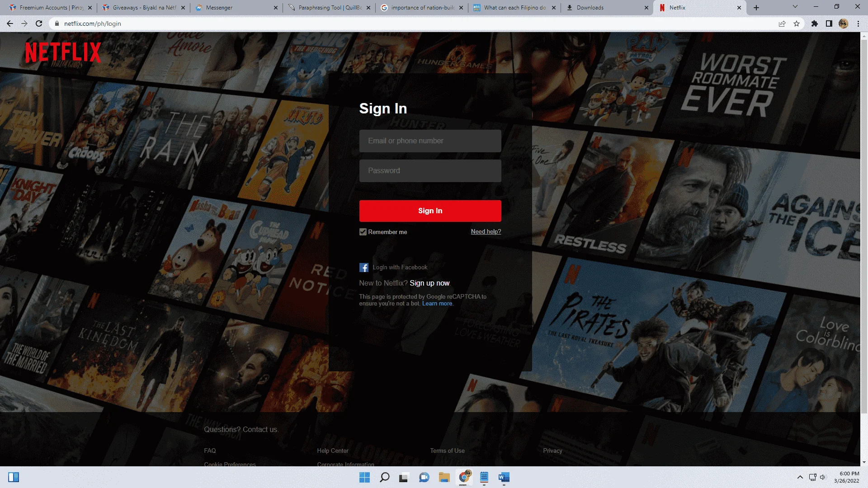Focus the Email or phone number field

click(430, 141)
